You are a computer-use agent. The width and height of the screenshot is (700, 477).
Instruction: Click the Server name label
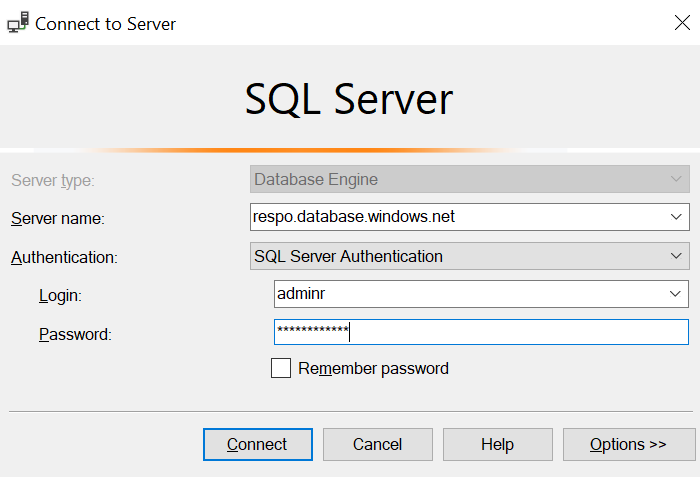click(x=57, y=218)
